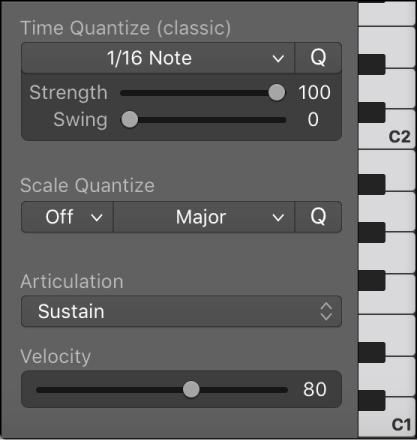Open the 1/16 Note quantize dropdown

coord(158,58)
